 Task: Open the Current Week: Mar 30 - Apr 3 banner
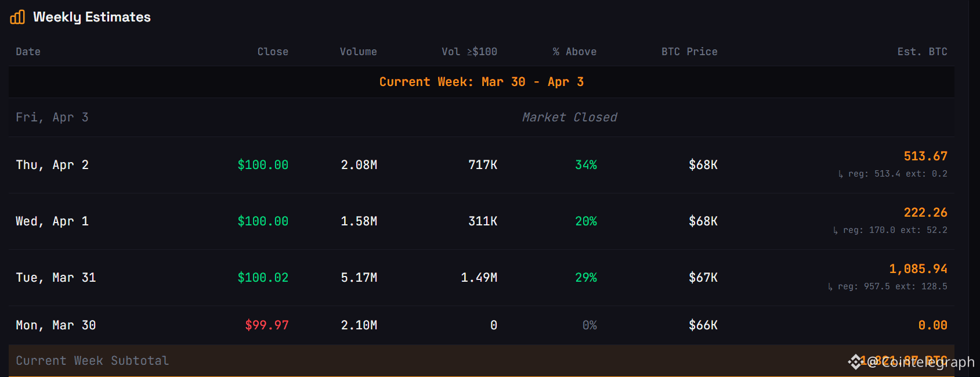pyautogui.click(x=482, y=82)
